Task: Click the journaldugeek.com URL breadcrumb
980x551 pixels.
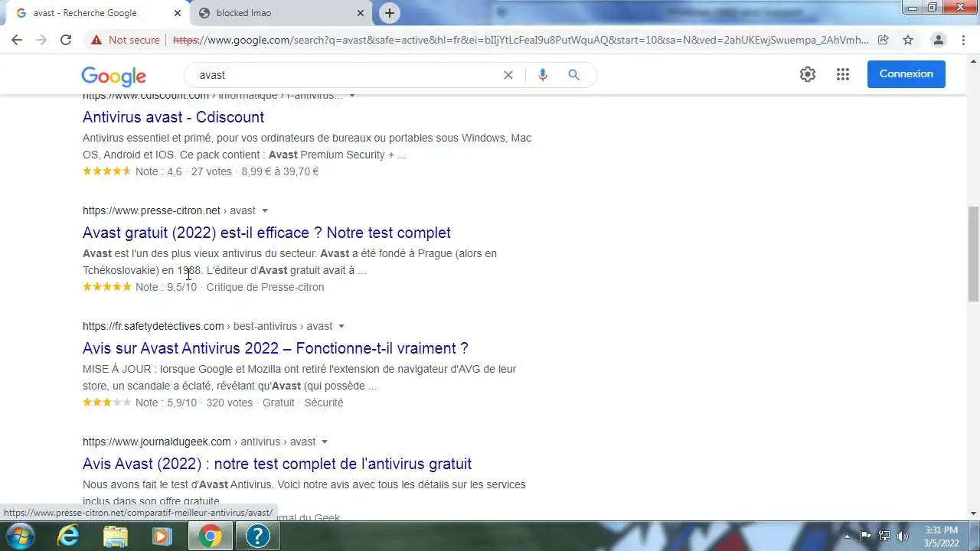Action: 199,442
